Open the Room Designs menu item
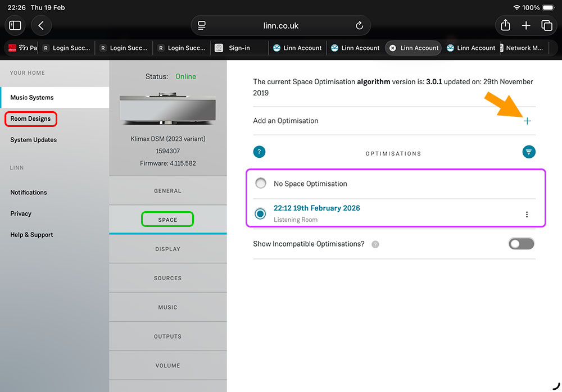 coord(30,118)
